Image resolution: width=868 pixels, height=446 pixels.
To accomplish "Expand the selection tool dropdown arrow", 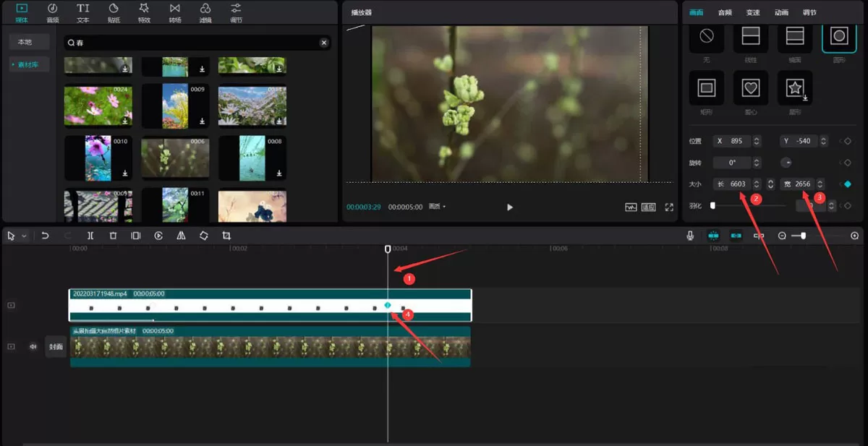I will click(23, 236).
